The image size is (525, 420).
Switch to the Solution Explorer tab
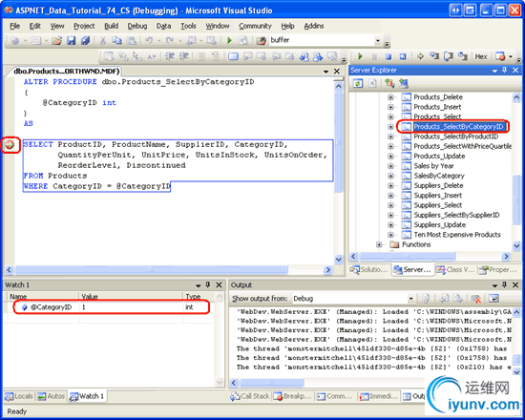369,269
